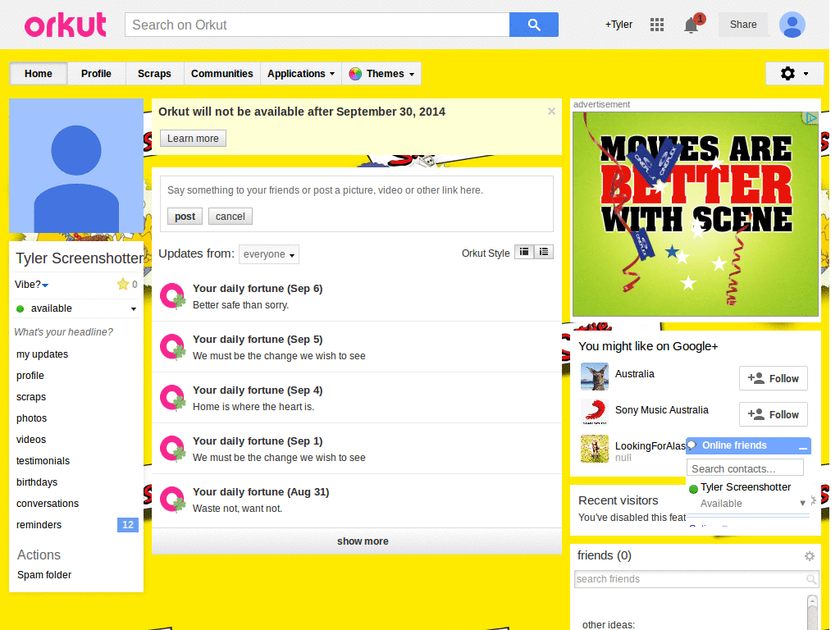Open the conversations sidebar link

pos(48,504)
